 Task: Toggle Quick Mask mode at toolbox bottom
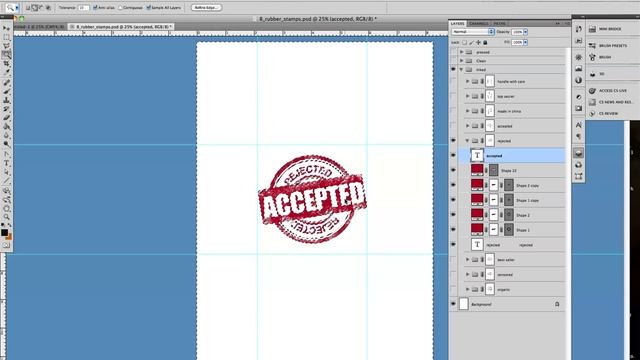pyautogui.click(x=6, y=245)
